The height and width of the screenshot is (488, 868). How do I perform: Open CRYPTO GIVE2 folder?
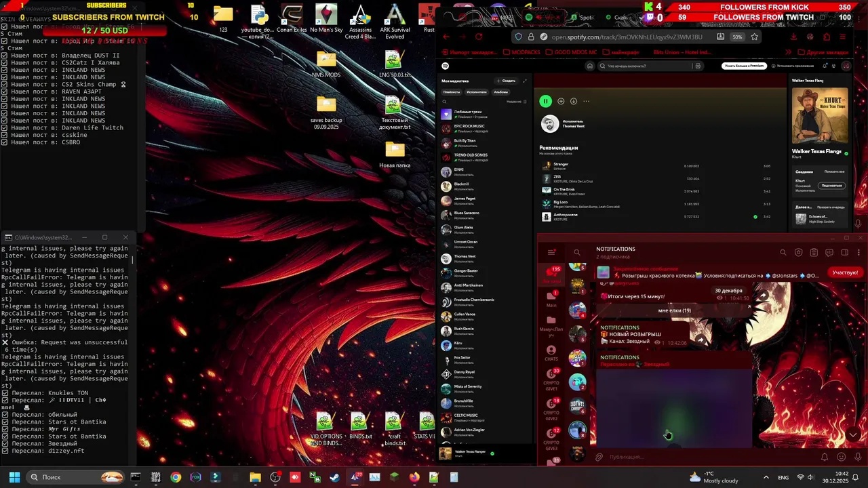point(551,409)
